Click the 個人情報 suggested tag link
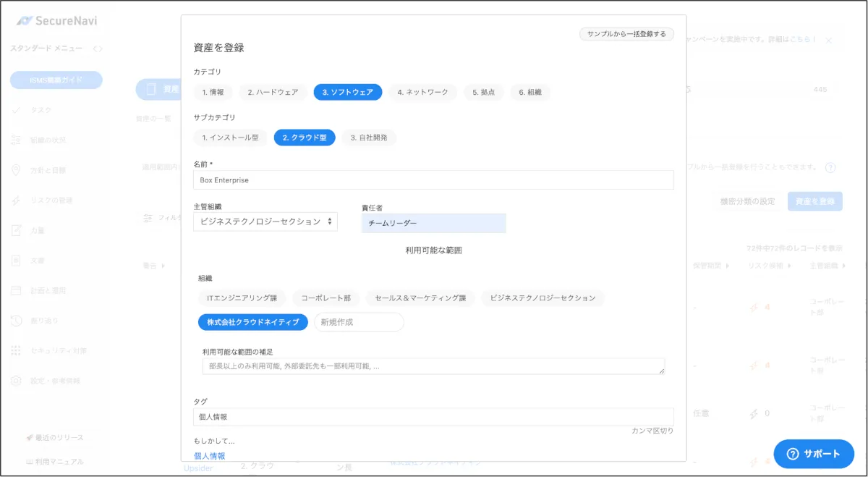Screen dimensions: 868x477 click(x=210, y=456)
